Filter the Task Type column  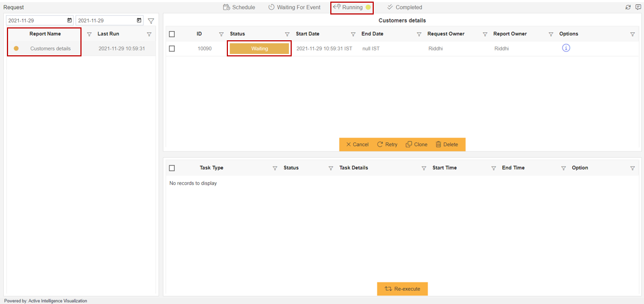(275, 168)
